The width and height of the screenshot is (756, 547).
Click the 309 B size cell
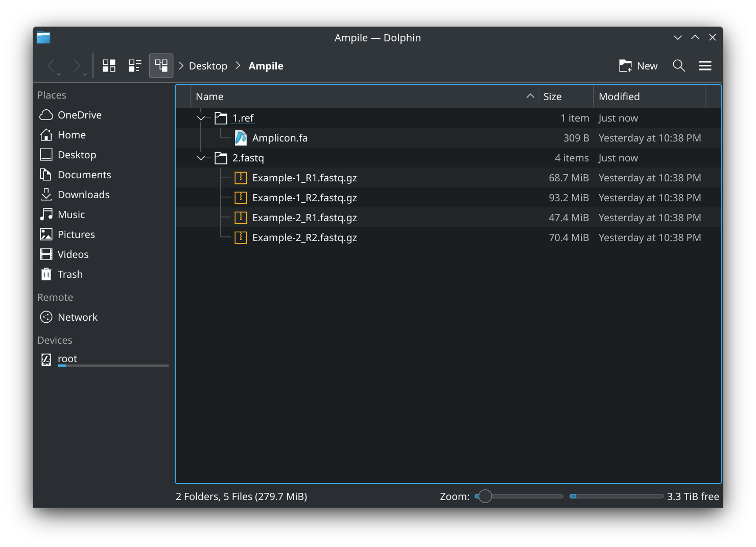pyautogui.click(x=576, y=138)
